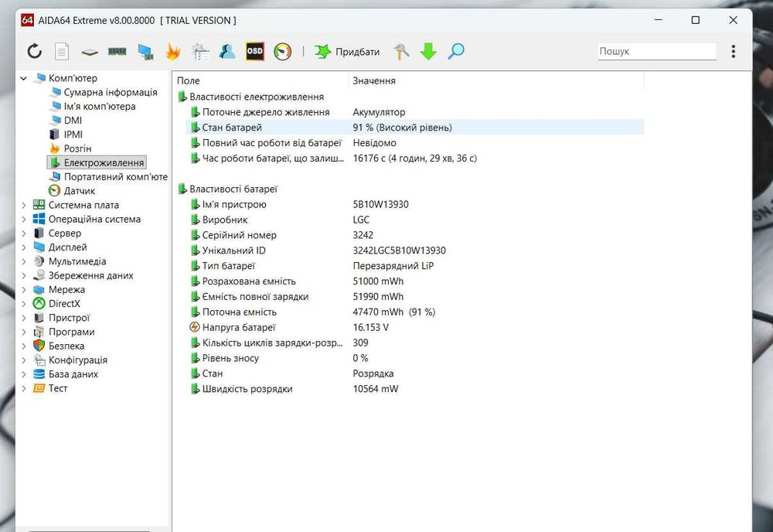Start the stability test flame icon
773x532 pixels.
(172, 51)
